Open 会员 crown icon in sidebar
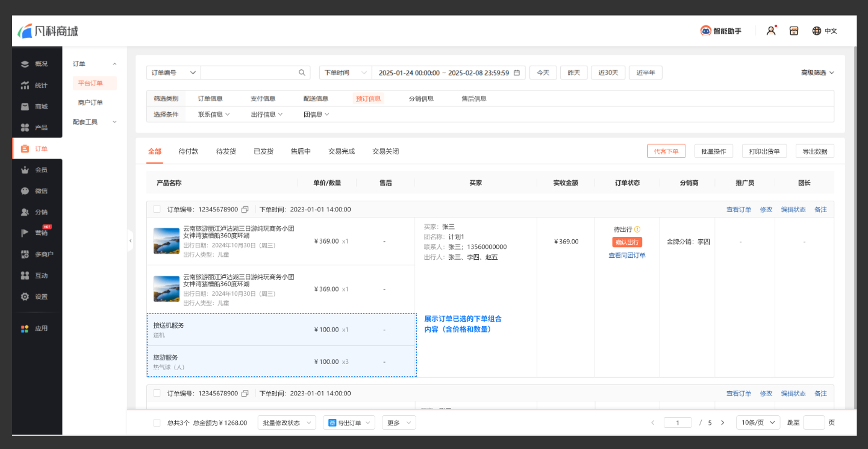 pos(25,170)
